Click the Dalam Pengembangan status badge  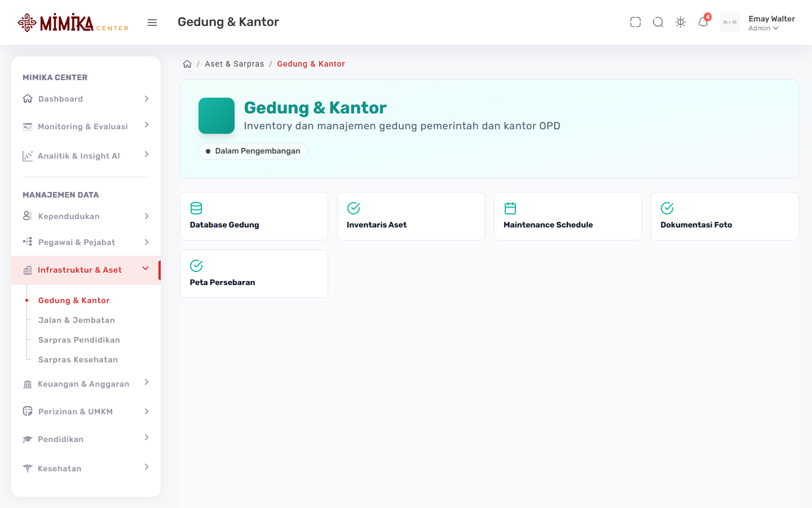(253, 151)
